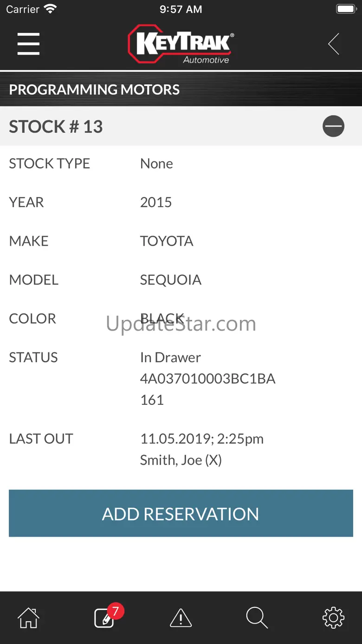
Task: Open the hamburger menu
Action: (x=28, y=44)
